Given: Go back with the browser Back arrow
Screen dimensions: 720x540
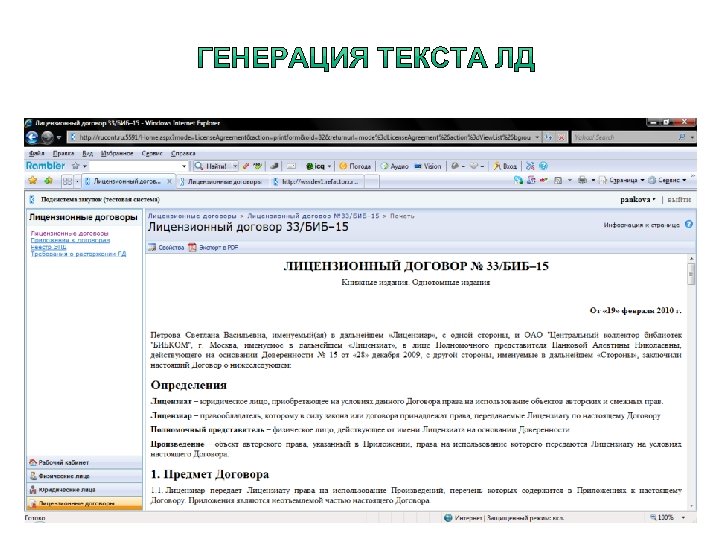Looking at the screenshot, I should [32, 137].
